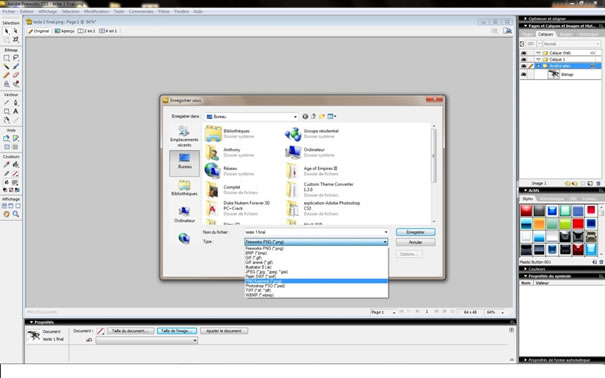The width and height of the screenshot is (605, 378).
Task: Select the Pointer tool
Action: coord(7,31)
